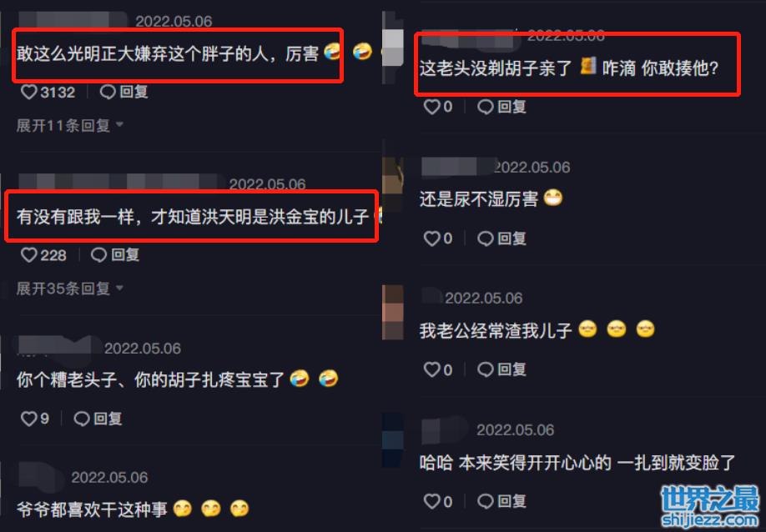Reply to 你个糟老头子 comment

pyautogui.click(x=98, y=419)
